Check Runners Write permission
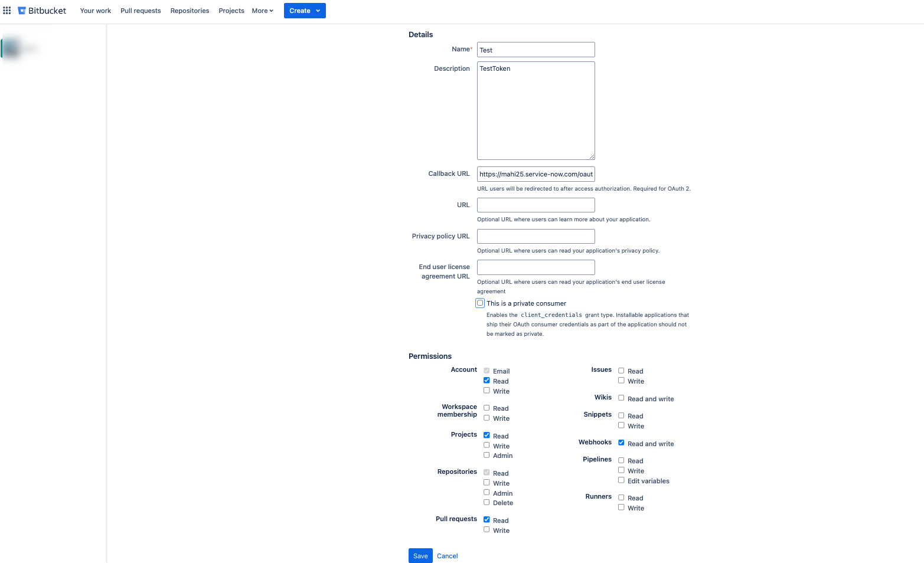Screen dimensions: 924x563 [x=621, y=508]
